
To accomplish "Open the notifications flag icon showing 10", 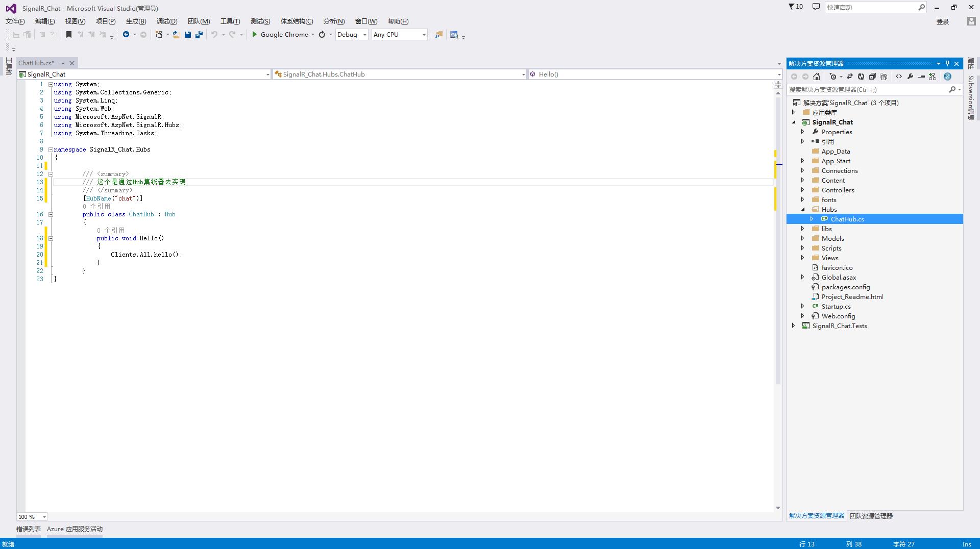I will [x=796, y=7].
